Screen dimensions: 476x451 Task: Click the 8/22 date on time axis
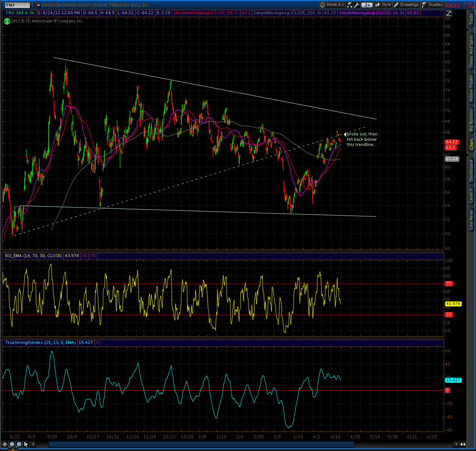pos(15,437)
